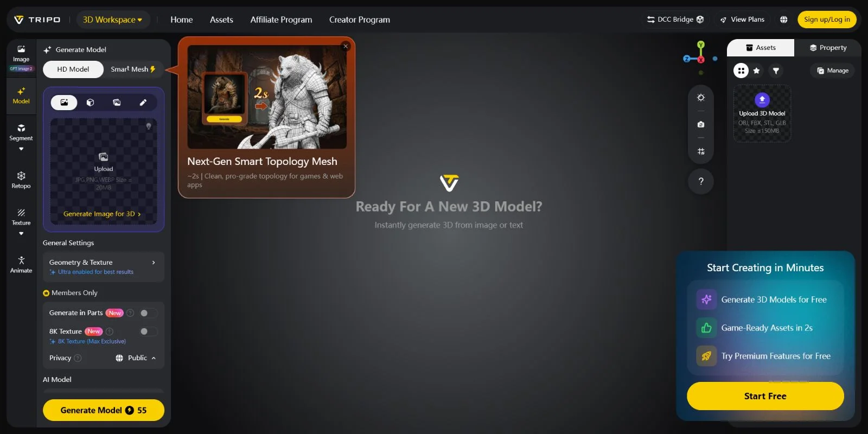The image size is (868, 434).
Task: Click the upload arrow icon for 3D model
Action: (762, 99)
